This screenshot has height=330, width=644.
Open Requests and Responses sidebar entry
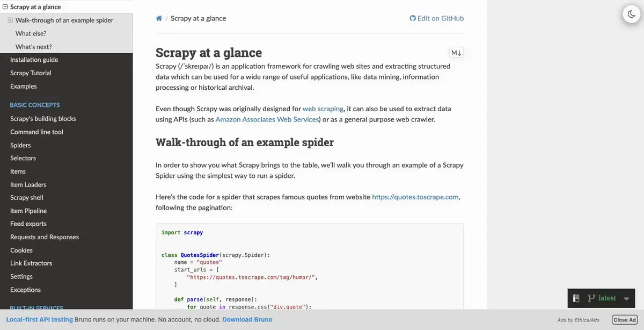coord(45,237)
